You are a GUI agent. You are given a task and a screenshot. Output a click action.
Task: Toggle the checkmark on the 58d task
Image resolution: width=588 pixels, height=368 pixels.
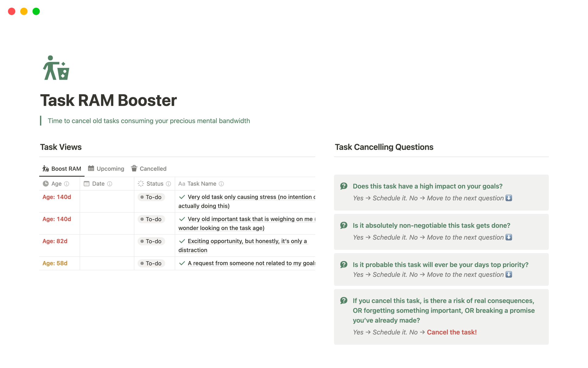[182, 263]
